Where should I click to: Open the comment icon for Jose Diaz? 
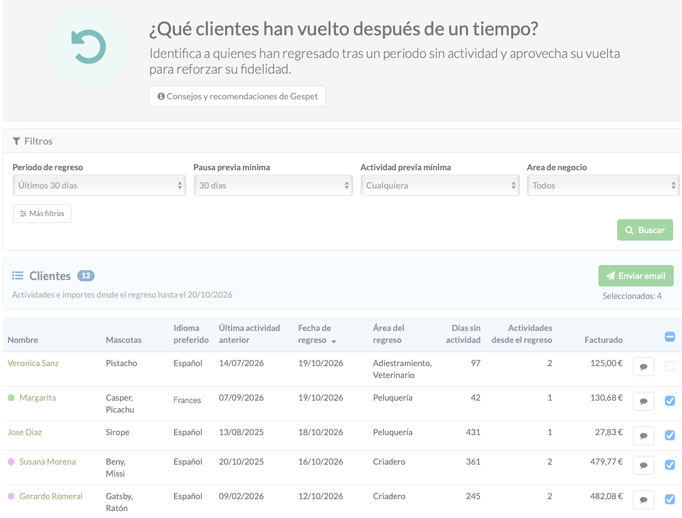(x=644, y=436)
